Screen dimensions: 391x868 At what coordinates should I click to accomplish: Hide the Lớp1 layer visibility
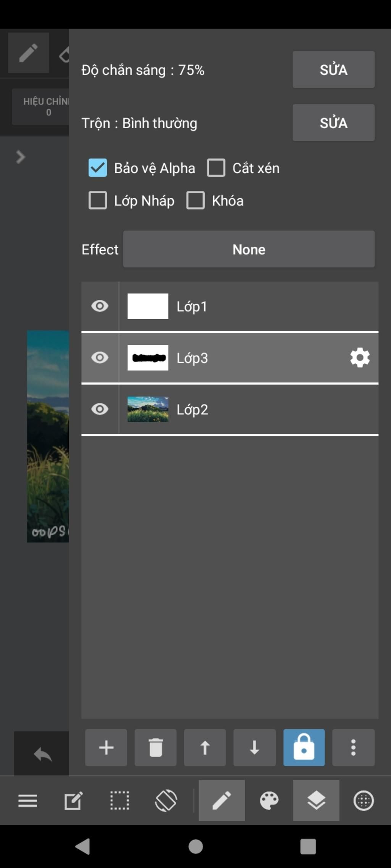click(x=100, y=306)
